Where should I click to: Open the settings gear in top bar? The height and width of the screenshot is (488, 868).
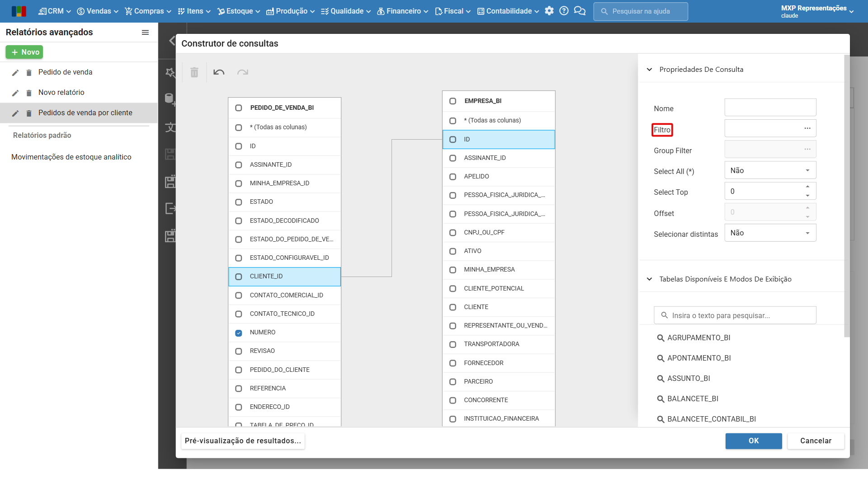coord(549,11)
